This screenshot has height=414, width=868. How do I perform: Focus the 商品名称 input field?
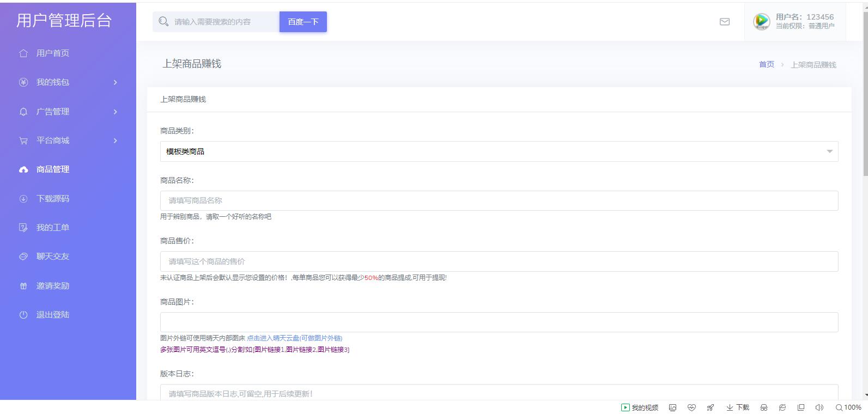coord(499,200)
